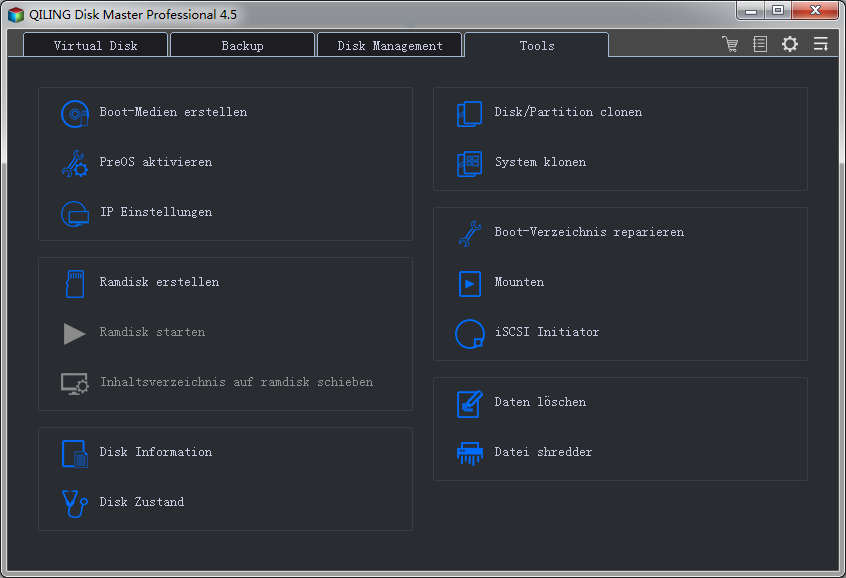This screenshot has height=578, width=846.
Task: Close the QILING Disk Master window
Action: tap(815, 10)
